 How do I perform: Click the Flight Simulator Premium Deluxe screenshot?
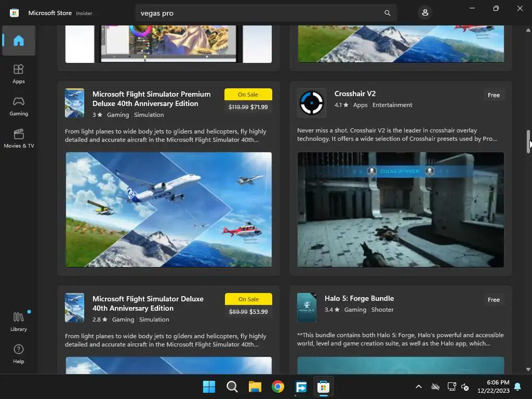click(x=169, y=209)
